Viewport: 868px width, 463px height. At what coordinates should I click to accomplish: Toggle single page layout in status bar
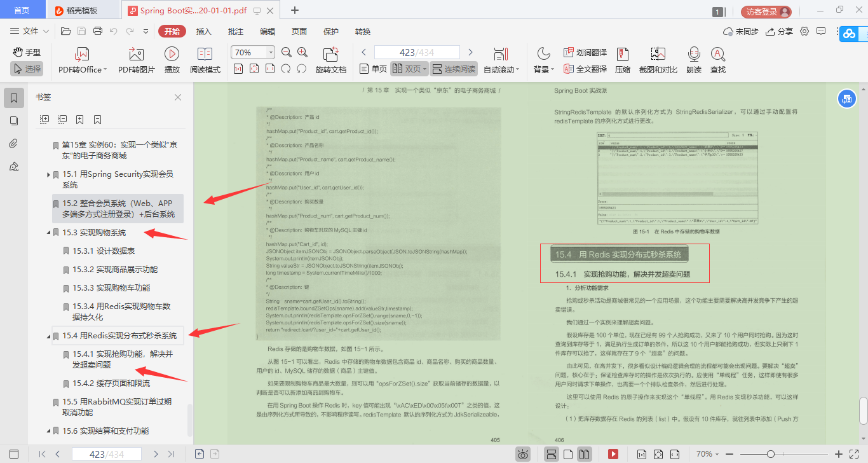(x=568, y=454)
